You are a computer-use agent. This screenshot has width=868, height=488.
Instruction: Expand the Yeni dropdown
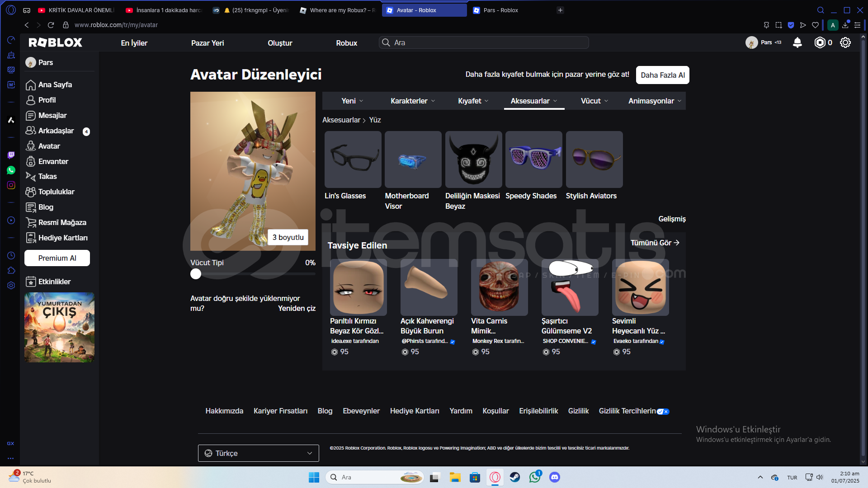coord(352,101)
